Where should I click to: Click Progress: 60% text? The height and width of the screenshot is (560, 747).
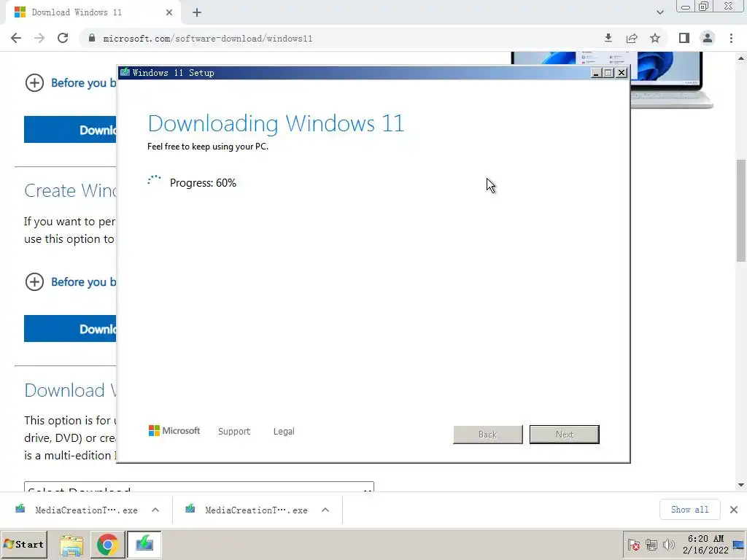tap(203, 183)
